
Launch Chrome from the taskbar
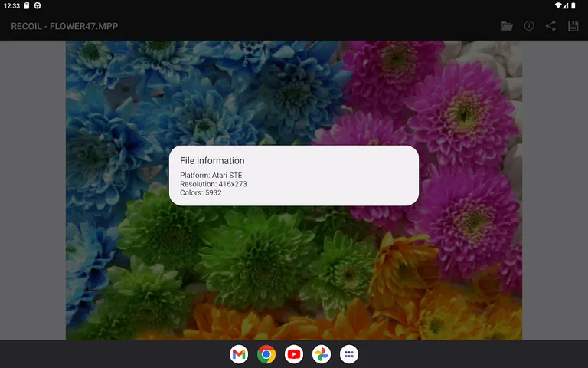click(266, 354)
